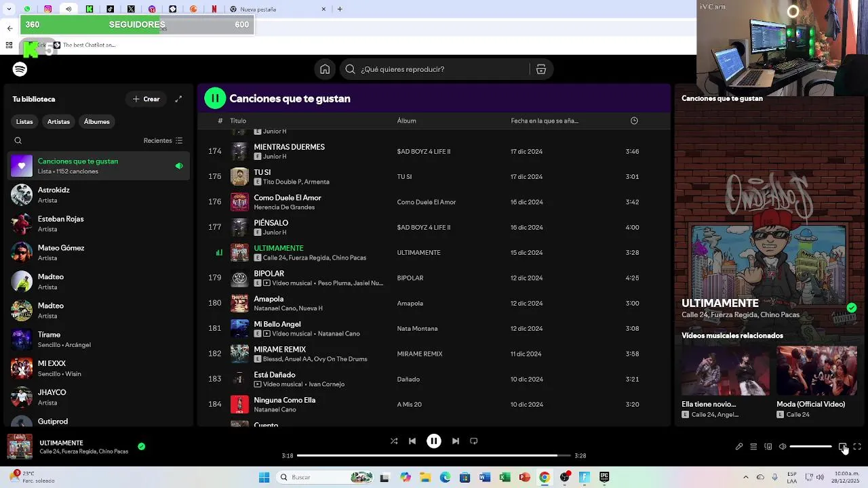
Task: Open Spotify home via the house icon
Action: [x=325, y=69]
